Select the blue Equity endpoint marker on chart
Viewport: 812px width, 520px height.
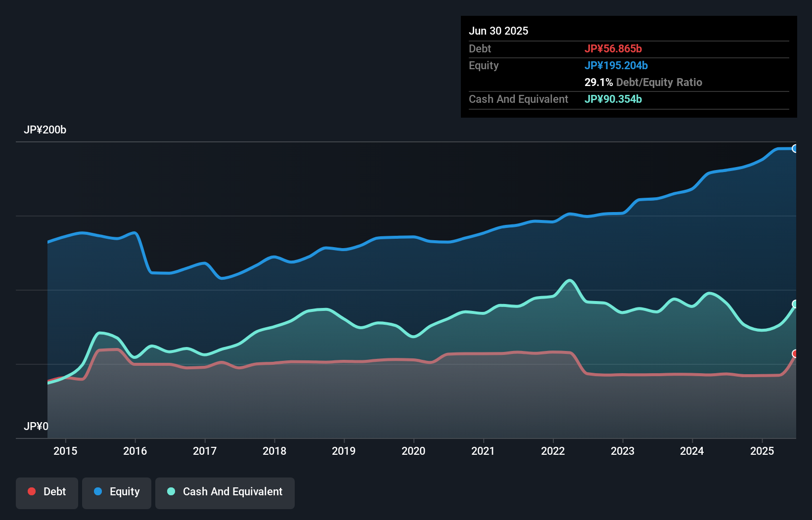click(795, 148)
